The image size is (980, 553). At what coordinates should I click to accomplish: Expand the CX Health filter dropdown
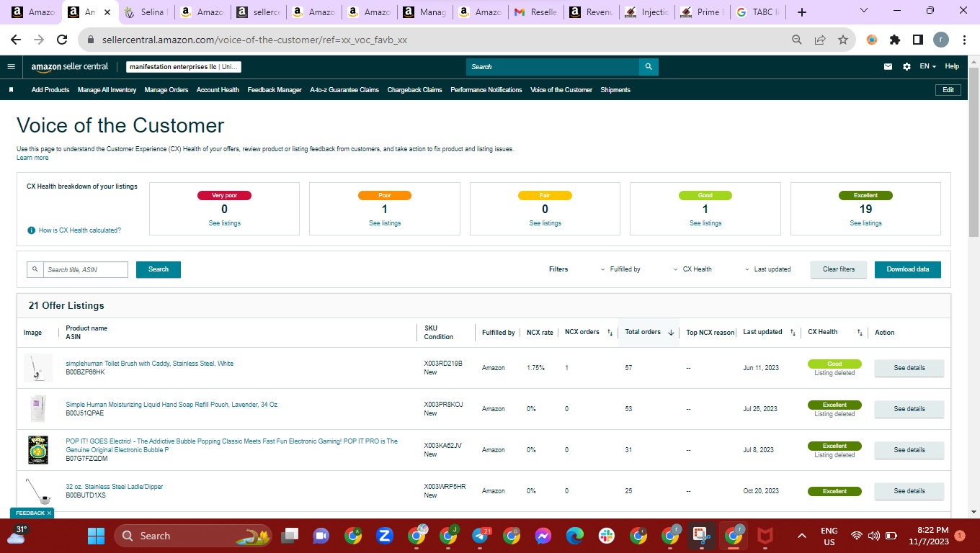[x=692, y=269]
